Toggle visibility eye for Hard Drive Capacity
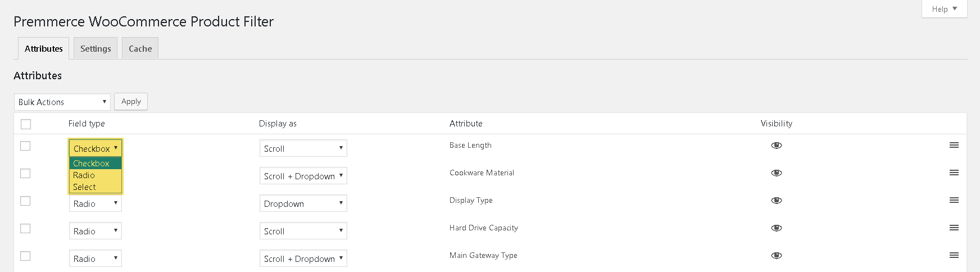The height and width of the screenshot is (272, 980). (777, 228)
